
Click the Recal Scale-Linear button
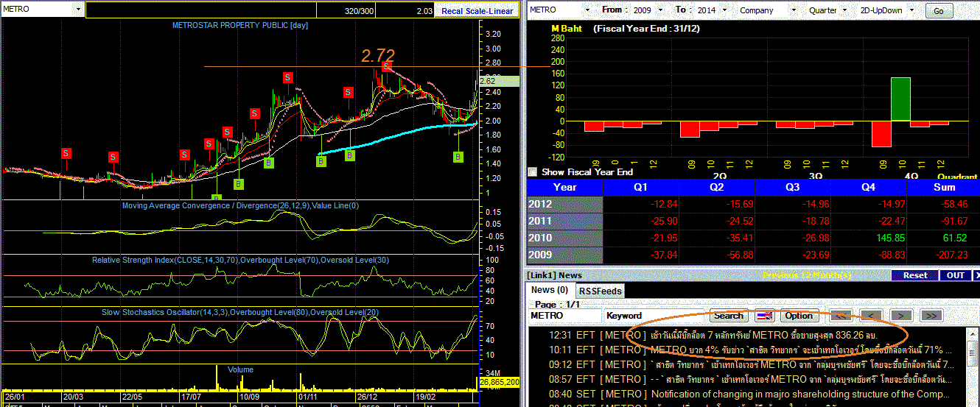477,11
